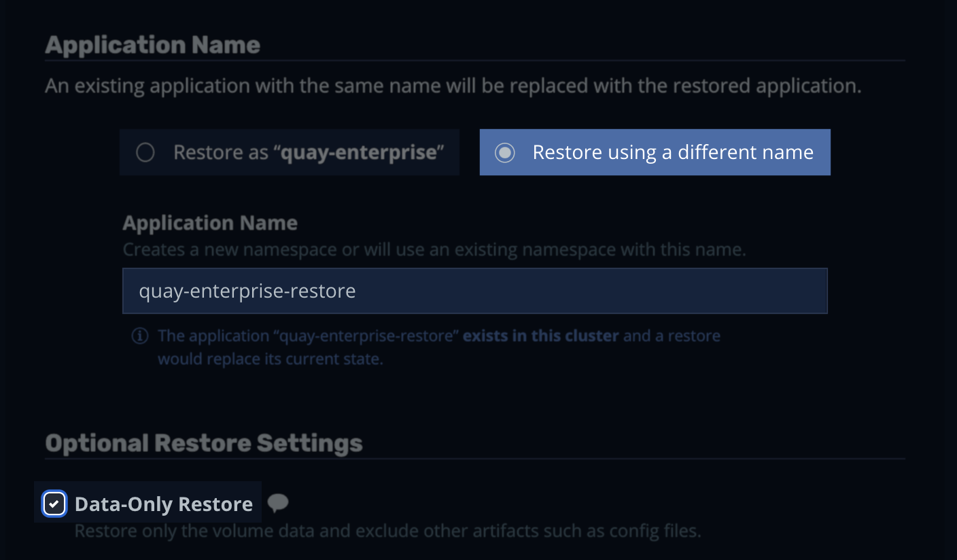Image resolution: width=957 pixels, height=560 pixels.
Task: Click the "Restore only the volume data" description
Action: [387, 530]
